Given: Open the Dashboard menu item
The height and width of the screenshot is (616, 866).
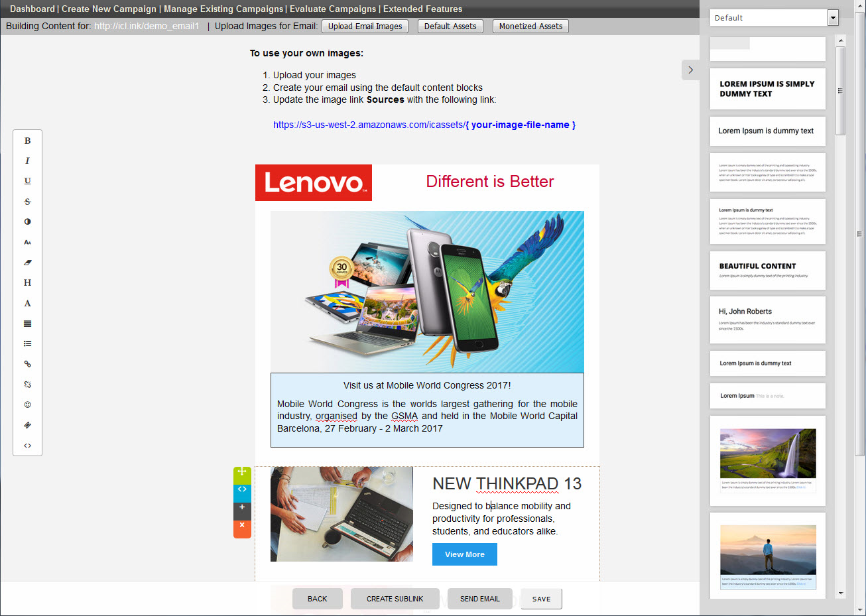Looking at the screenshot, I should [x=32, y=9].
